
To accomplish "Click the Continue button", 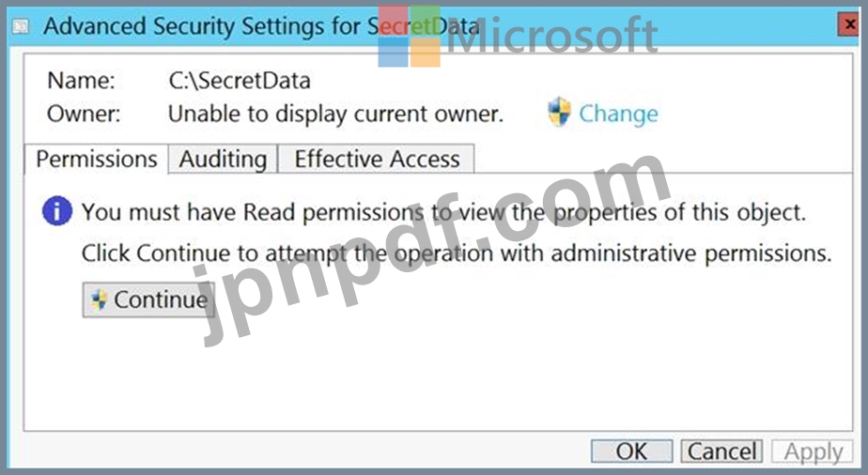I will click(148, 299).
